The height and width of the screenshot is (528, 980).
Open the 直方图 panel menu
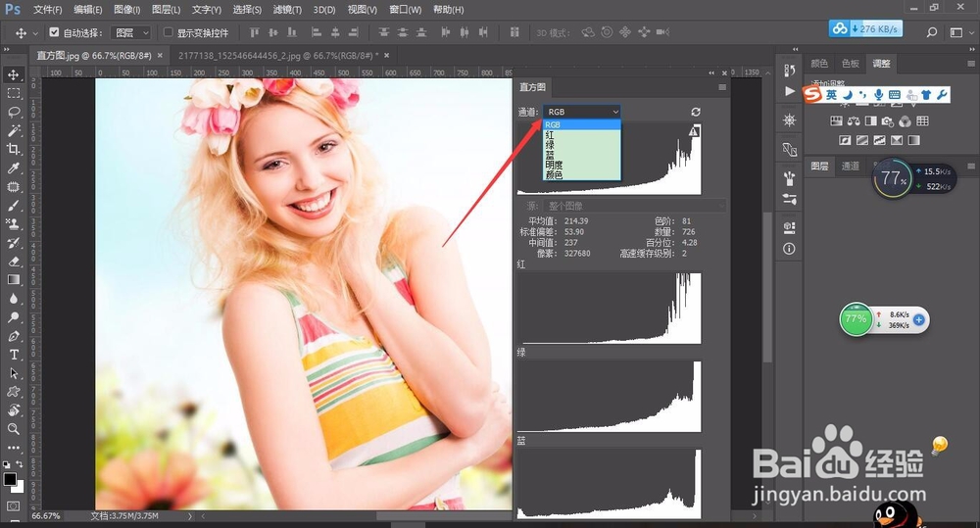(x=722, y=87)
